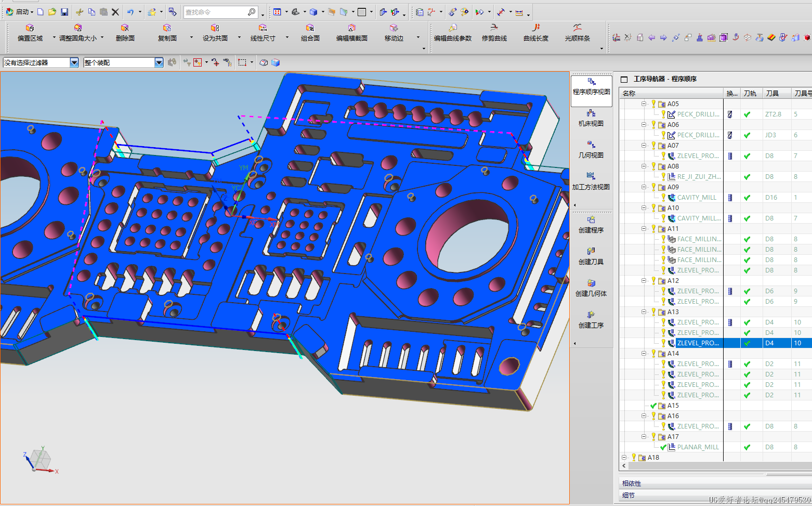Screen dimensions: 812x506
Task: Select the Copy Face (复制面) tool
Action: pos(167,33)
